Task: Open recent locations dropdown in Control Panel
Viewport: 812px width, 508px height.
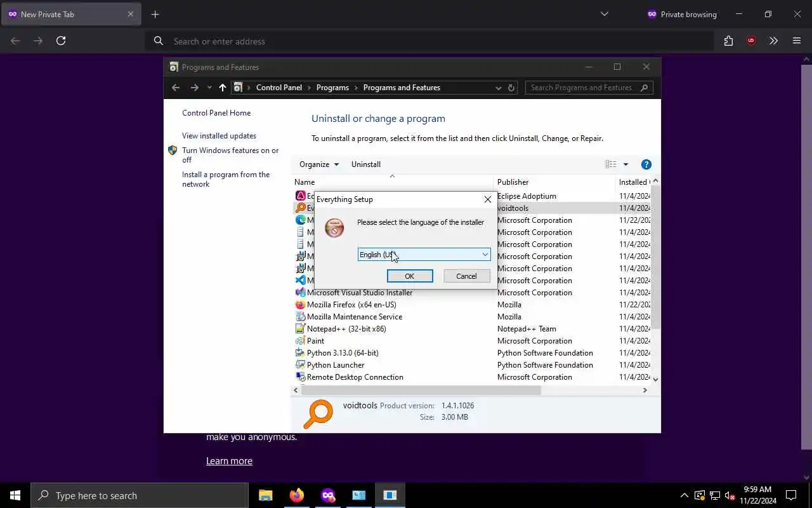Action: [209, 88]
